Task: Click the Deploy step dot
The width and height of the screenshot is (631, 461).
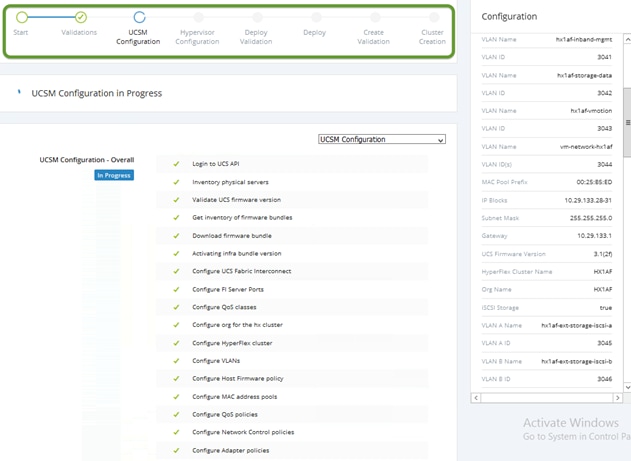Action: tap(316, 17)
